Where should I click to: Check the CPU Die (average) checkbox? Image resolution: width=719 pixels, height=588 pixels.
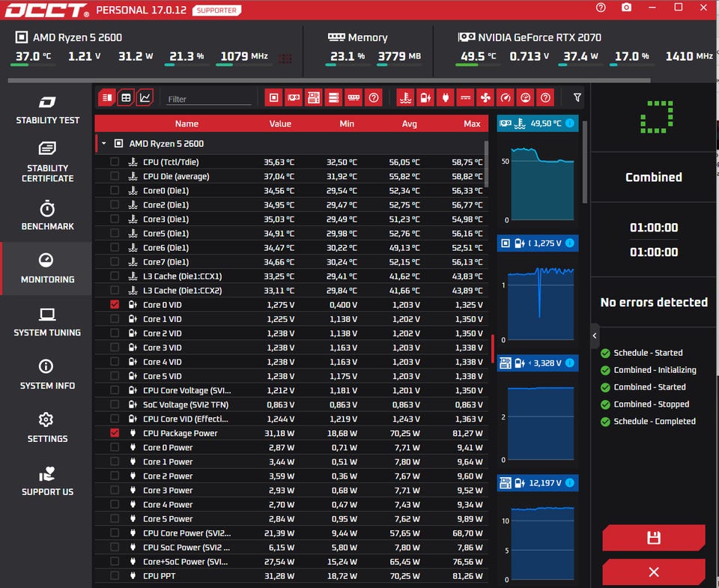pyautogui.click(x=115, y=176)
